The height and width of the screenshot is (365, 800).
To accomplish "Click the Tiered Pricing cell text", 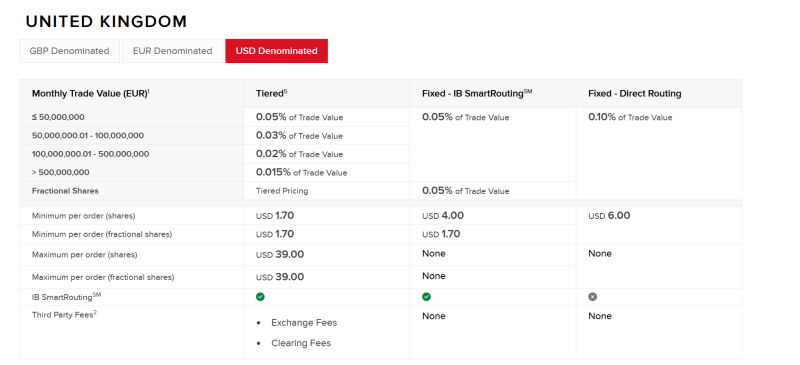I will 282,191.
